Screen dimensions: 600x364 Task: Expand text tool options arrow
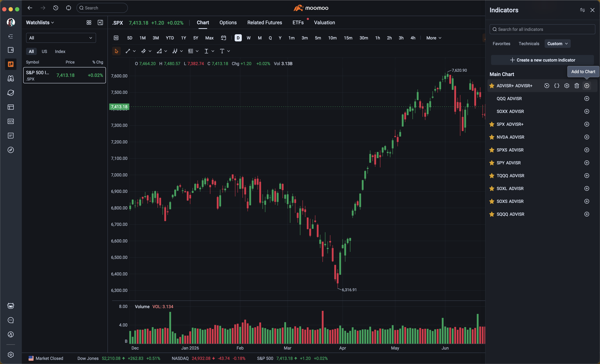tap(228, 51)
